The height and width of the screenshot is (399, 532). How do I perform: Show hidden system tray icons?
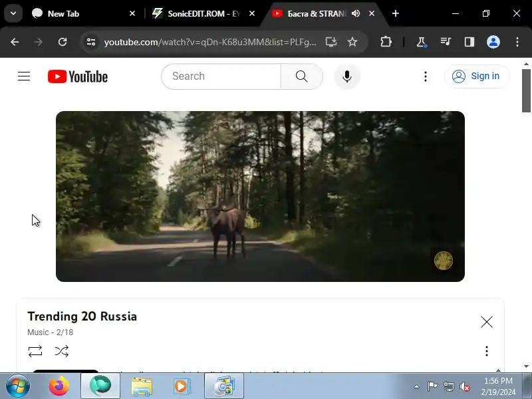tap(416, 386)
